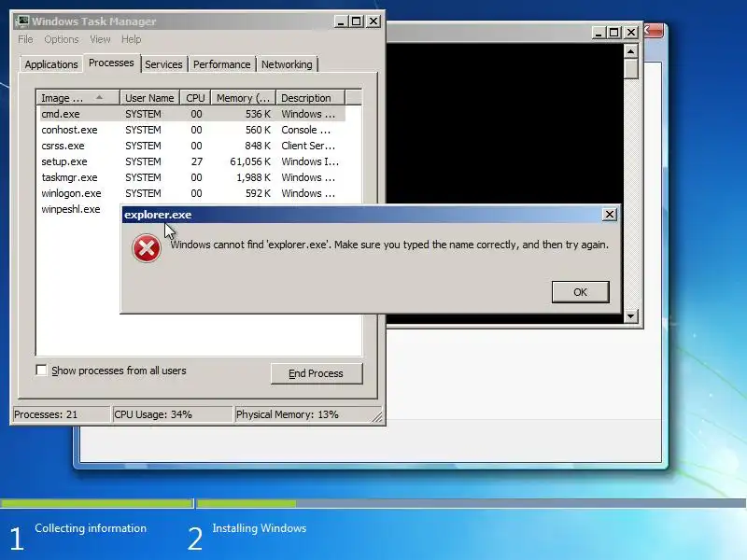Click the Client Ser... description of csrss.exe
The height and width of the screenshot is (560, 747).
[308, 146]
